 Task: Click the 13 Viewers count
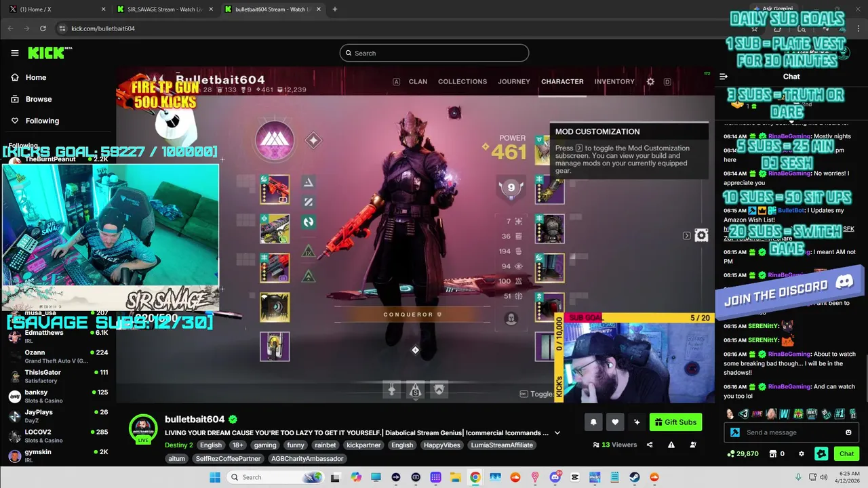pos(614,445)
